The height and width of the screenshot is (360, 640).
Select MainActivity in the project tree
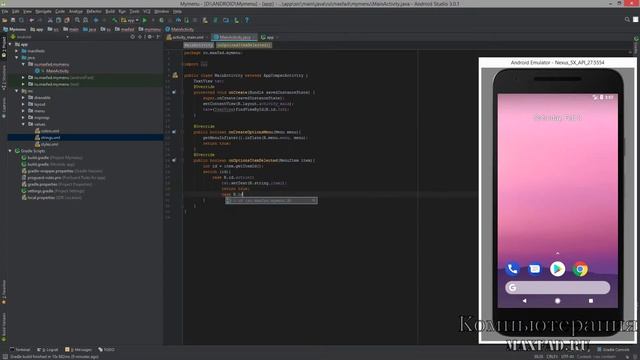click(x=57, y=71)
